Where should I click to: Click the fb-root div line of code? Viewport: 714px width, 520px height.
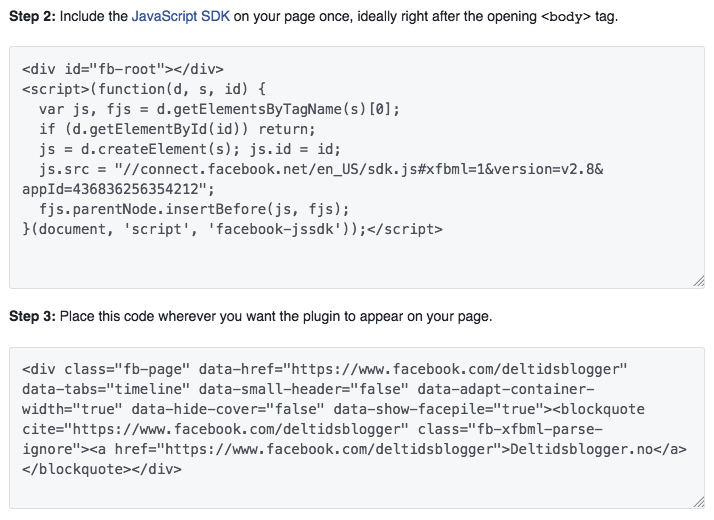(123, 69)
